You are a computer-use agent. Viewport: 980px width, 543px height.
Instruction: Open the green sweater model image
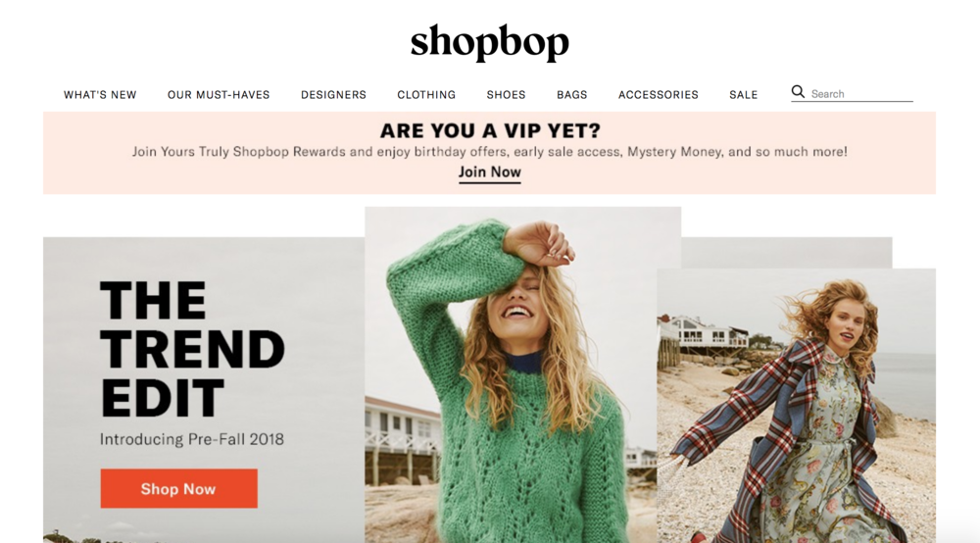pos(522,375)
